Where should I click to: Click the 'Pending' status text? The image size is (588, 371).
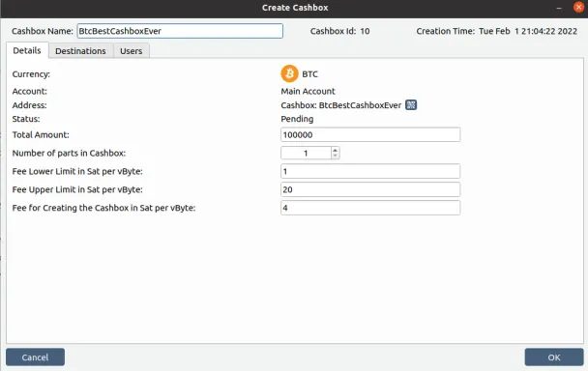tap(297, 119)
